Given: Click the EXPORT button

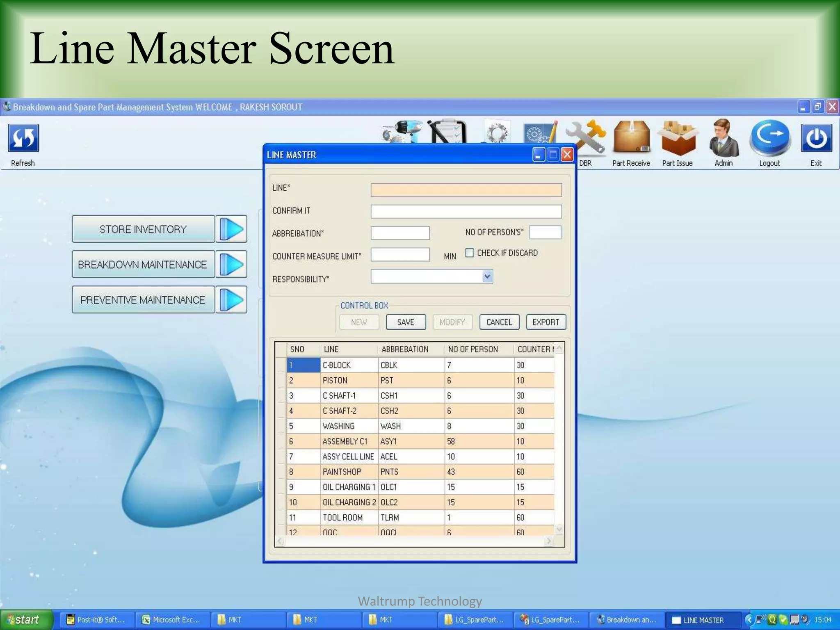Looking at the screenshot, I should point(546,322).
